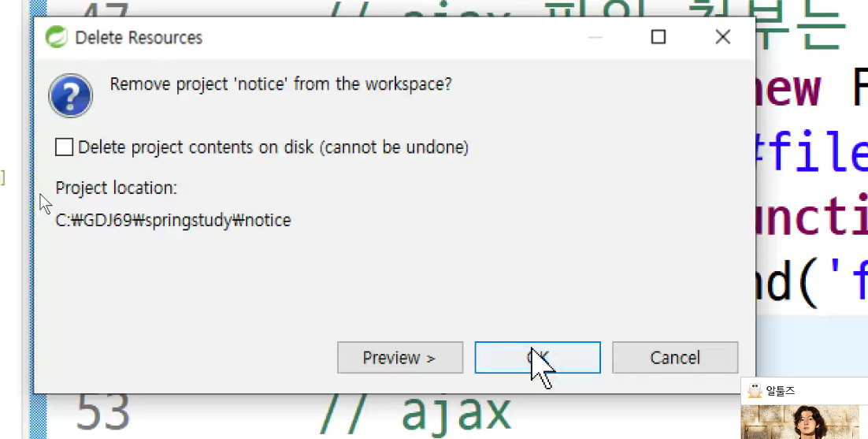
Task: Select line number 53 in the editor
Action: coord(103,412)
